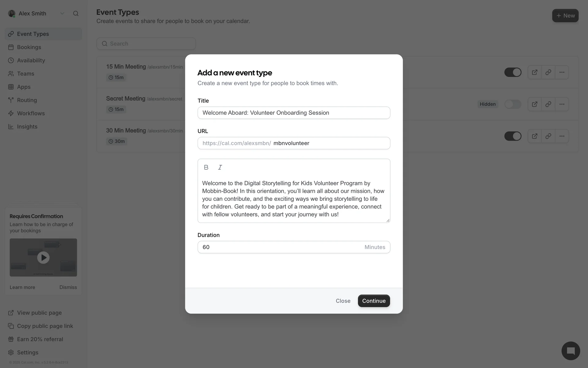588x368 pixels.
Task: Play the Requires Confirmation video
Action: point(43,258)
